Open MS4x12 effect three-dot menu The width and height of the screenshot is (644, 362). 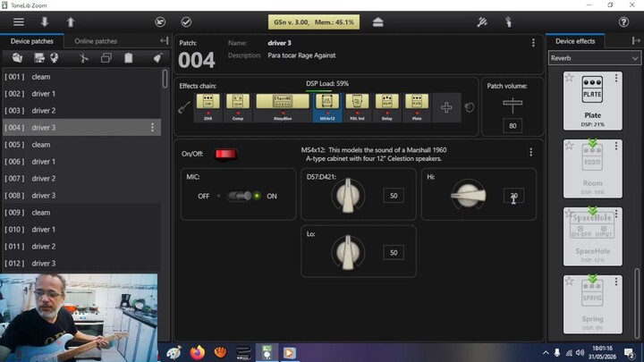pos(530,152)
